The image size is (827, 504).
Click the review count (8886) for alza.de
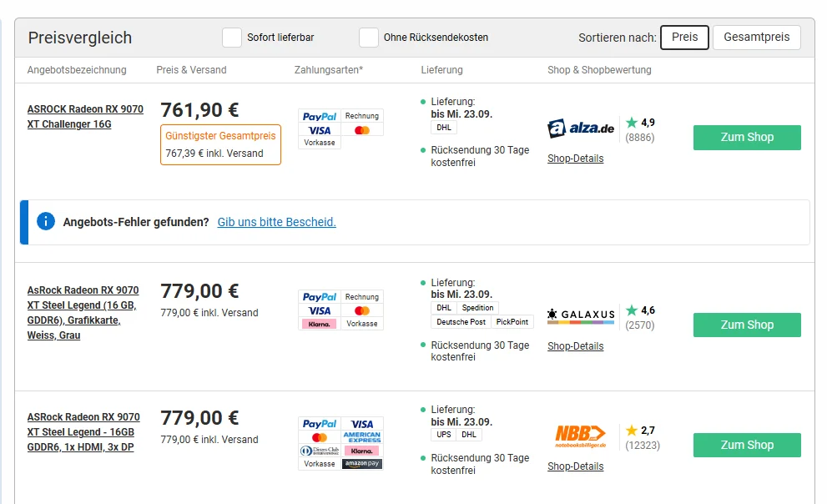[640, 138]
